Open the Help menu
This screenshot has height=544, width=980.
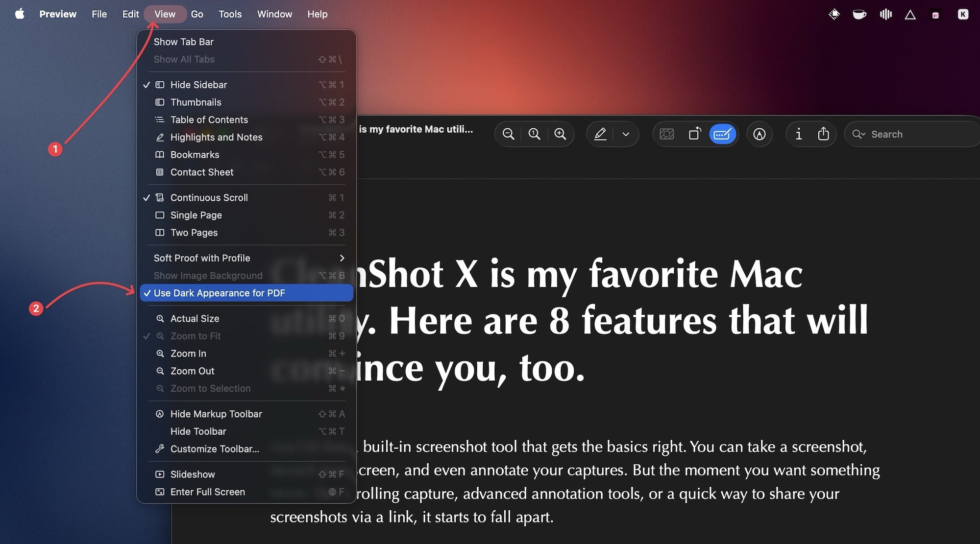click(318, 14)
